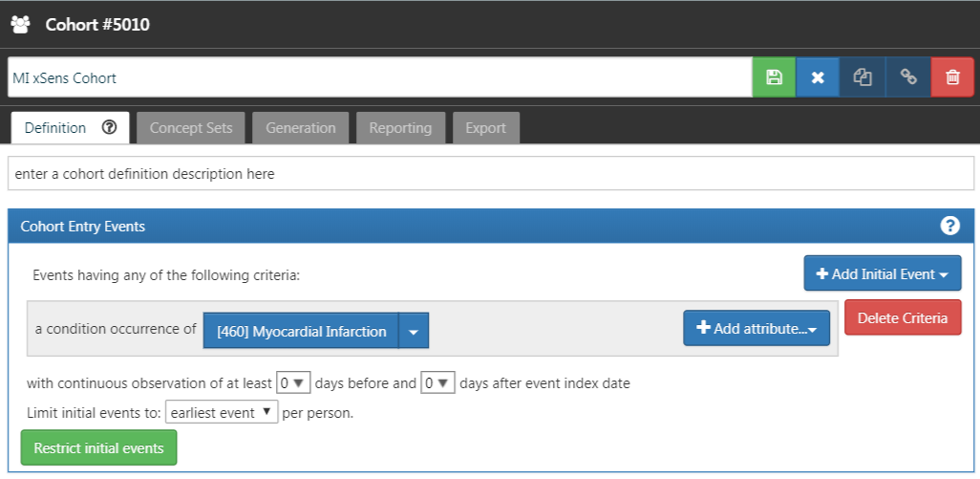Open the earliest event limit dropdown
Screen dimensions: 980x479
[x=222, y=413]
